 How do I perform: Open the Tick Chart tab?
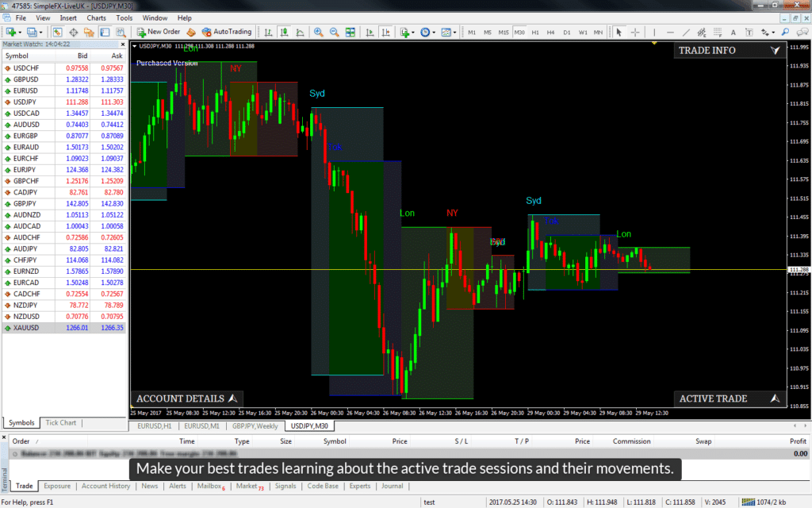tap(60, 423)
